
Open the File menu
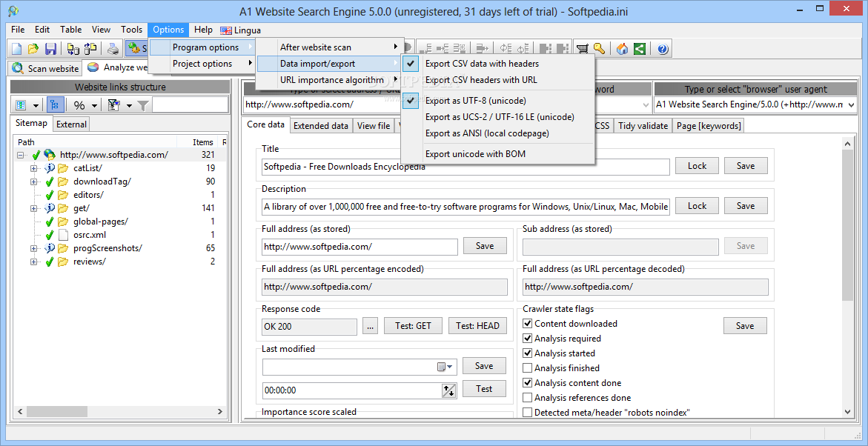click(18, 30)
